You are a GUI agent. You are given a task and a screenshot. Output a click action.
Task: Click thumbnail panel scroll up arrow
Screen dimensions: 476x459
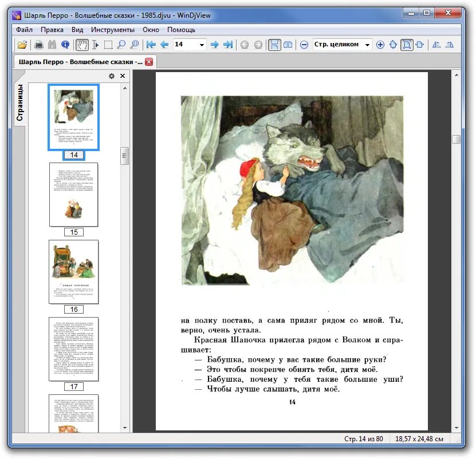tap(125, 88)
